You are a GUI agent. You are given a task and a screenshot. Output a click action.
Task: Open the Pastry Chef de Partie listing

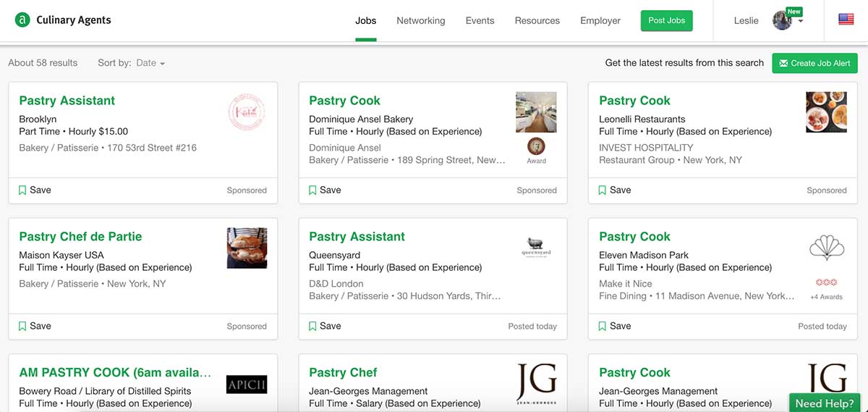click(80, 237)
